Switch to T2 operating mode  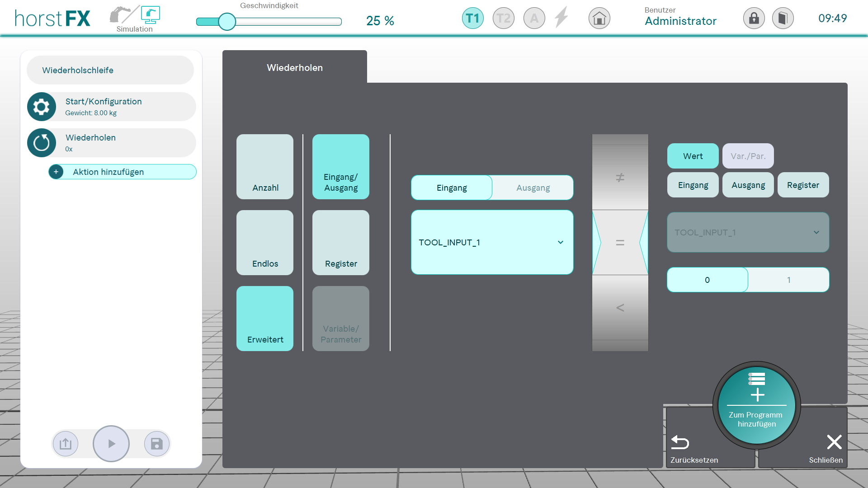503,19
